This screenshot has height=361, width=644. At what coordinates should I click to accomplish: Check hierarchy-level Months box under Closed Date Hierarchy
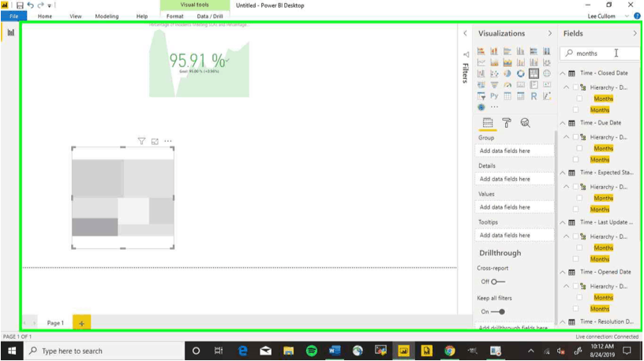tap(579, 99)
